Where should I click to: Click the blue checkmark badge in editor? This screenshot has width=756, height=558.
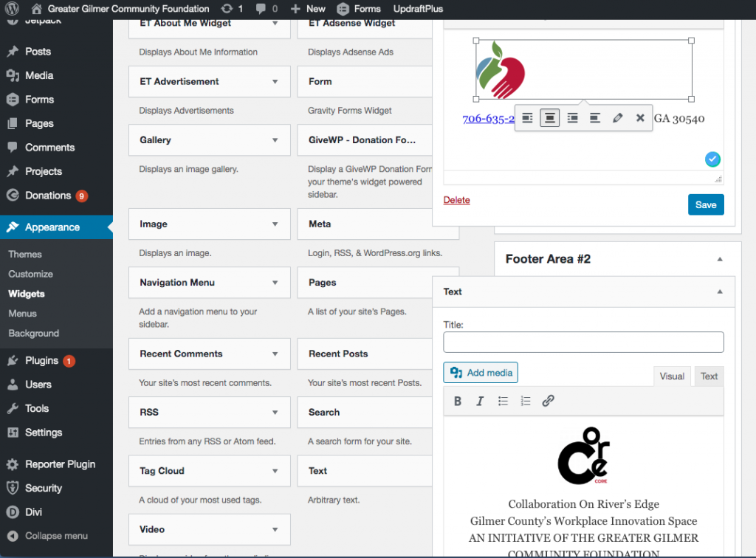tap(712, 159)
